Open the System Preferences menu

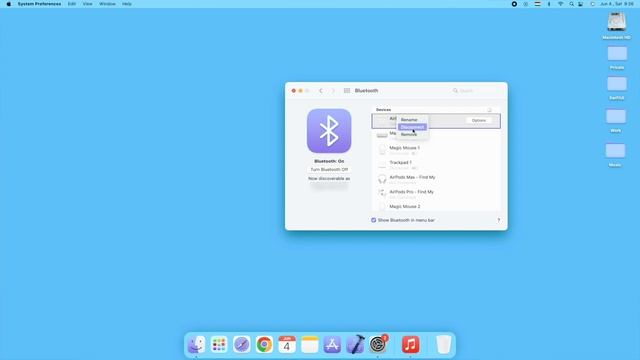(39, 4)
